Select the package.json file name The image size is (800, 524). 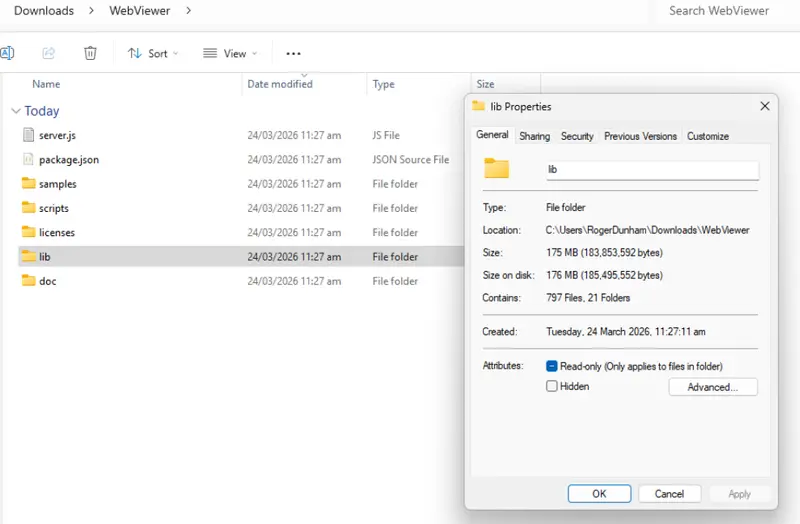69,160
